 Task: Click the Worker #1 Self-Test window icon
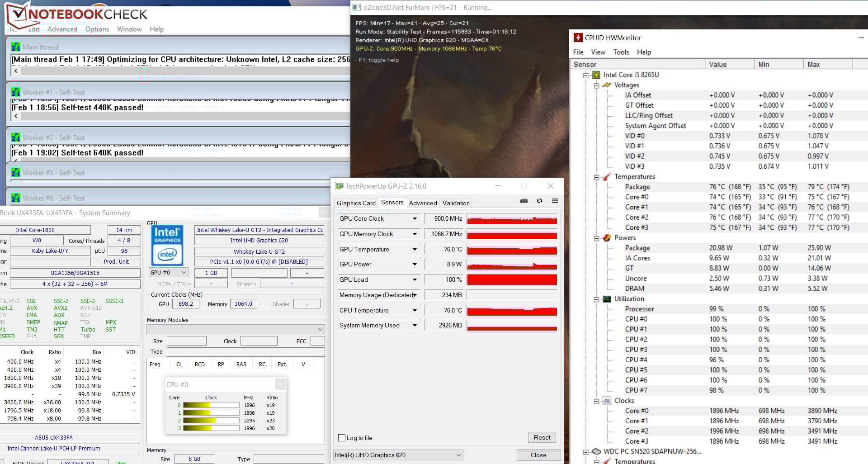[x=16, y=92]
